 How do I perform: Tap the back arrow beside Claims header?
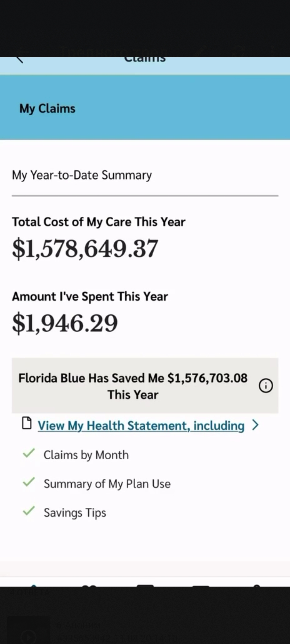tap(20, 60)
